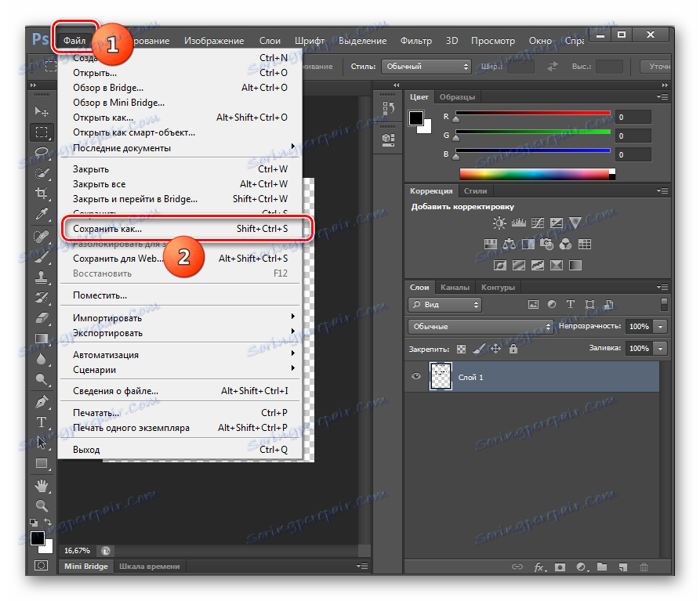Expand Автоматизация submenu
The height and width of the screenshot is (601, 700).
click(x=180, y=355)
